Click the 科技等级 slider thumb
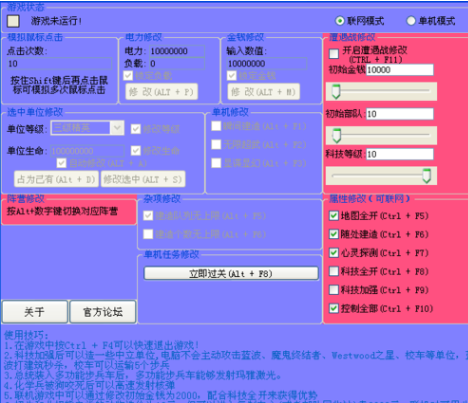 (x=426, y=176)
